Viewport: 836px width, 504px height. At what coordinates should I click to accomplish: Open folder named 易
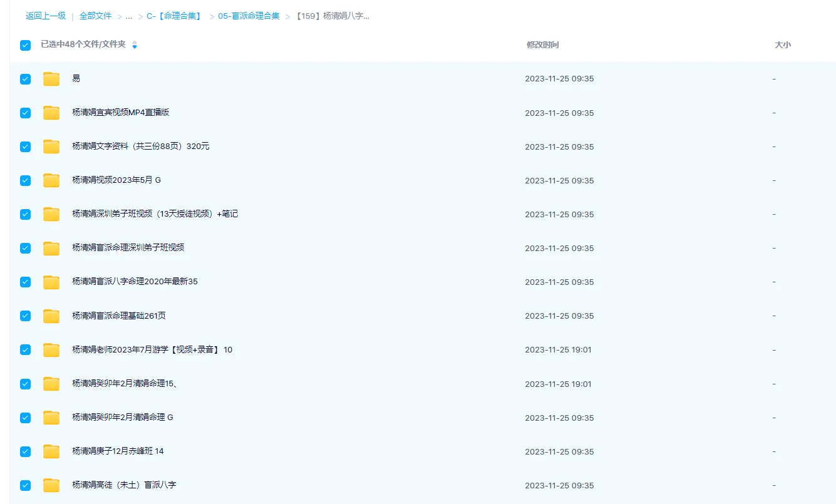pos(76,79)
